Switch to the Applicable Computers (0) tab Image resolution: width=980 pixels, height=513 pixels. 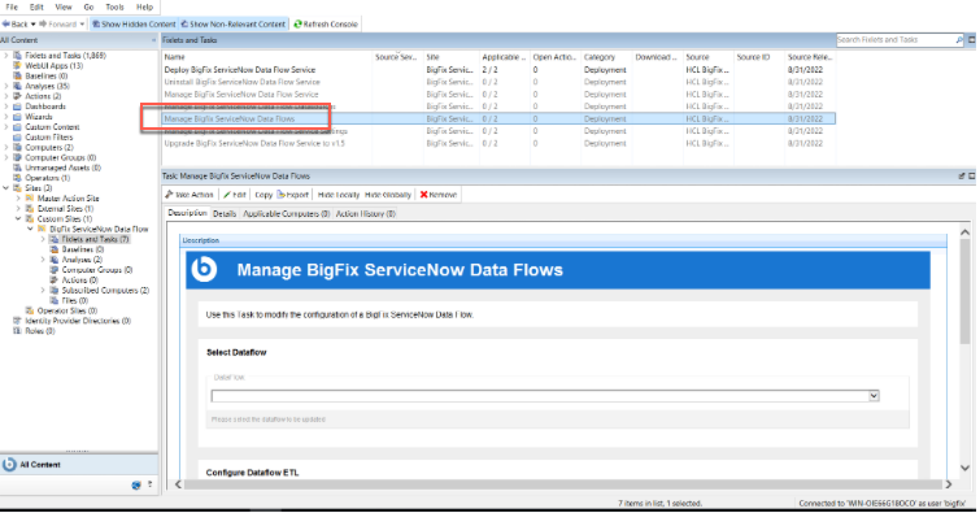[x=286, y=214]
